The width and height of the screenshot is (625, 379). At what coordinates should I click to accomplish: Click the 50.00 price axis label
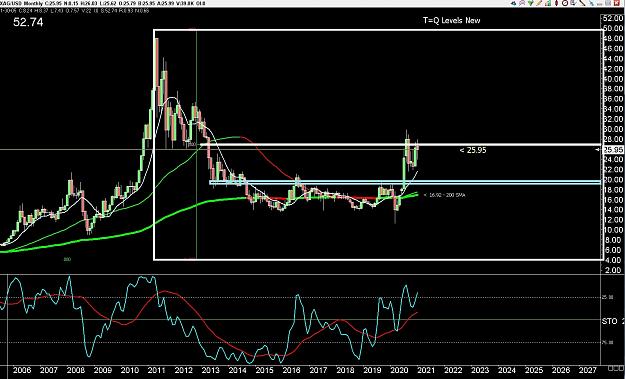(x=614, y=28)
